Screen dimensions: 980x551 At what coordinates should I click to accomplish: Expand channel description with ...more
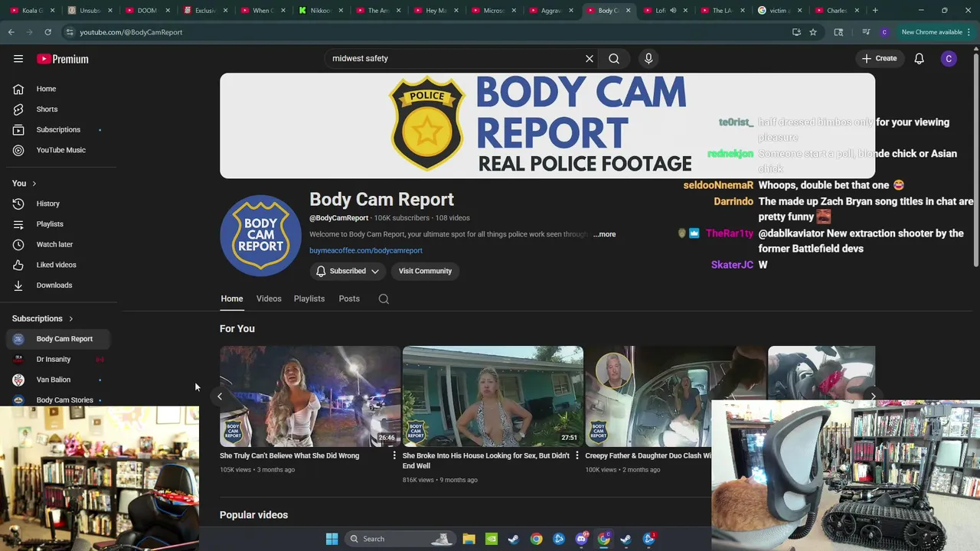(x=604, y=234)
